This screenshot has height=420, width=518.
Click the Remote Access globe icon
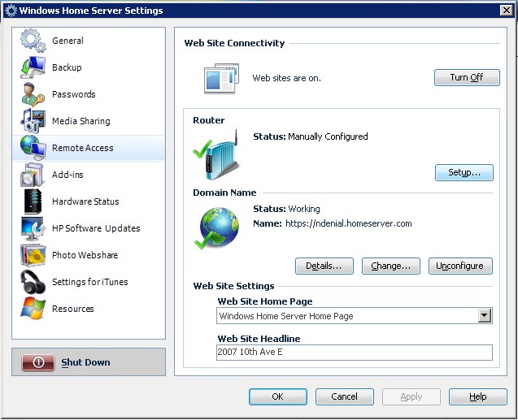click(x=33, y=148)
